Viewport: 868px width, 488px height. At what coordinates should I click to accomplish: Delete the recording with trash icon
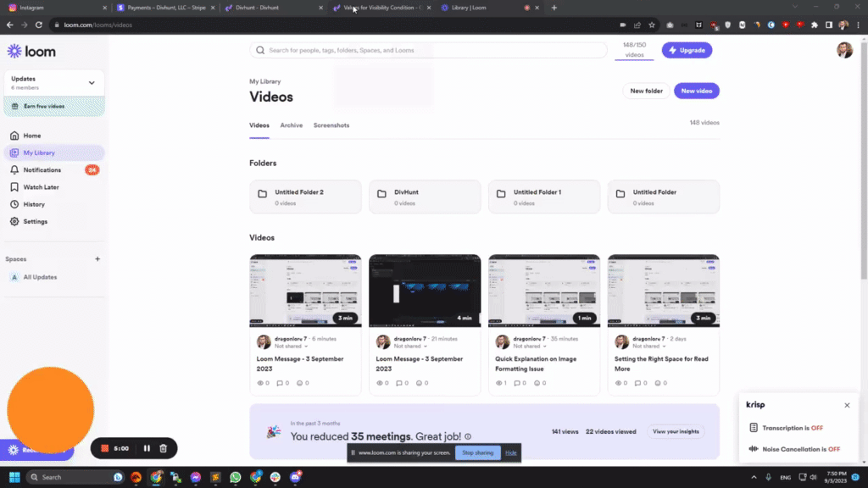coord(164,448)
